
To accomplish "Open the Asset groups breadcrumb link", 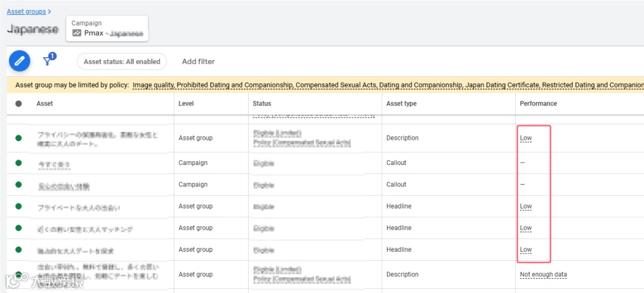I will click(26, 11).
